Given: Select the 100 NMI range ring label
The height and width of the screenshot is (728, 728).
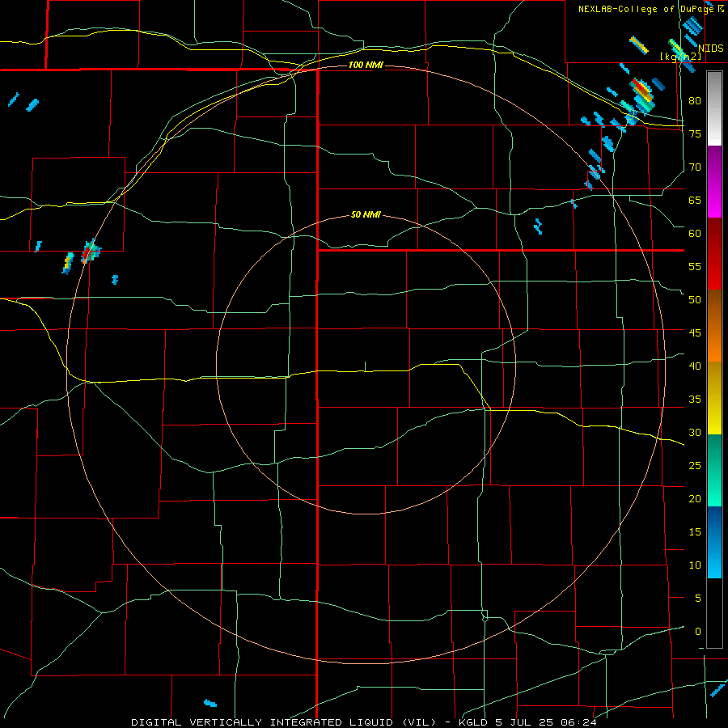Looking at the screenshot, I should 366,65.
